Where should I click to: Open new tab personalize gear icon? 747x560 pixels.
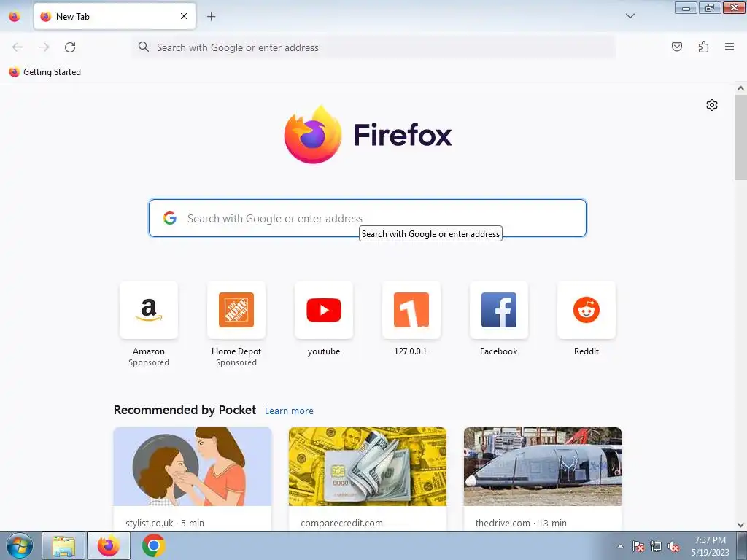point(712,105)
